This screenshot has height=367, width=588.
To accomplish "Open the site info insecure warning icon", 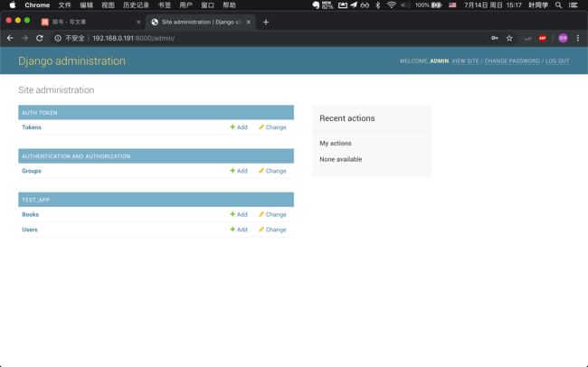I will click(58, 38).
